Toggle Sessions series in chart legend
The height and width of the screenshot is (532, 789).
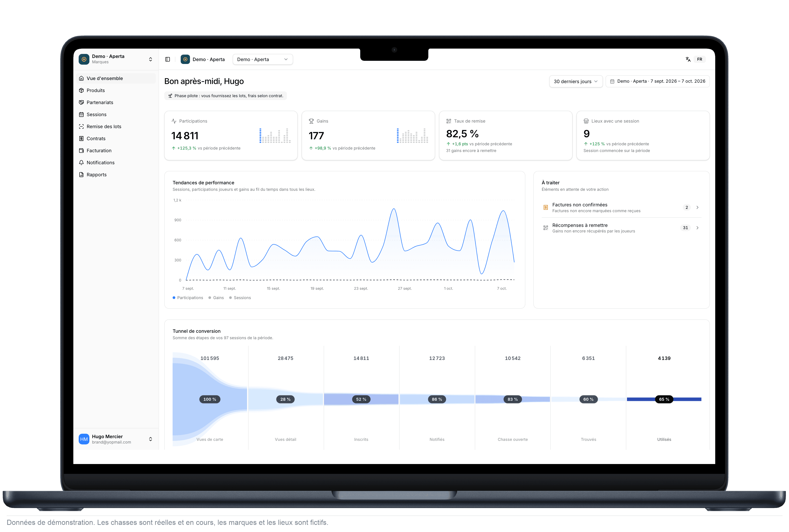click(240, 298)
